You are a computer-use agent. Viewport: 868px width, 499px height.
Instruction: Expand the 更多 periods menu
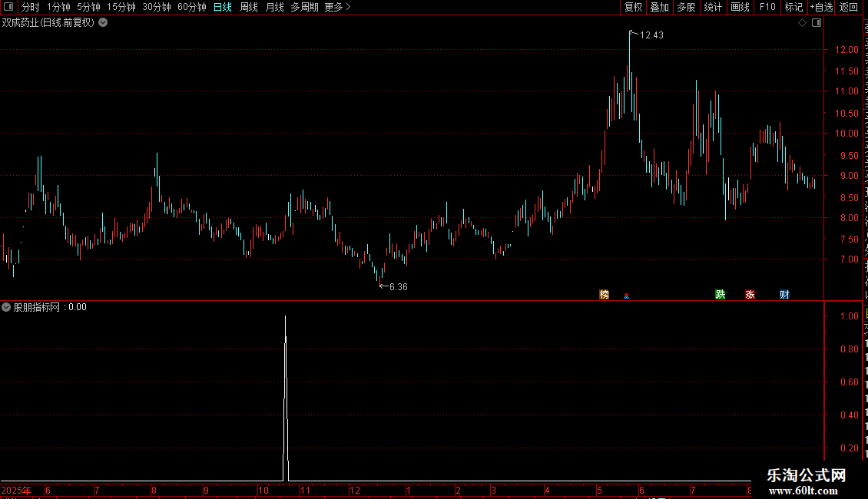click(337, 7)
